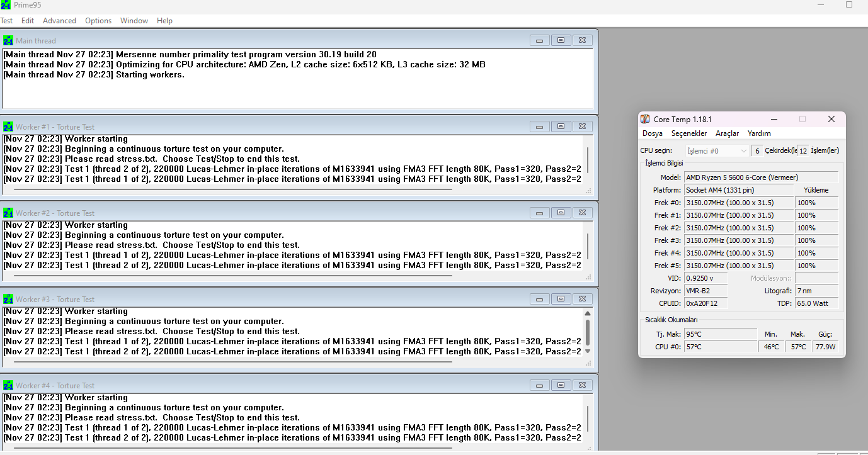
Task: Open the Araçlar menu in Core Temp
Action: pyautogui.click(x=728, y=133)
